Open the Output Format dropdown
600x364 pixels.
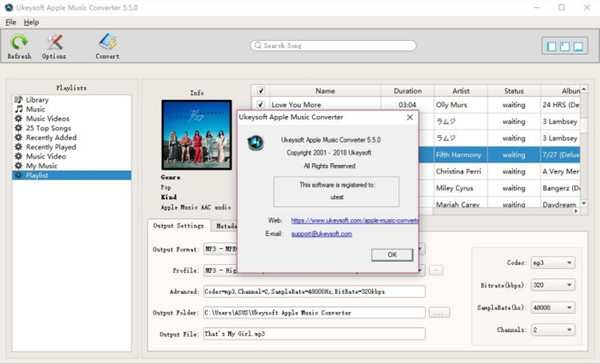pos(421,249)
